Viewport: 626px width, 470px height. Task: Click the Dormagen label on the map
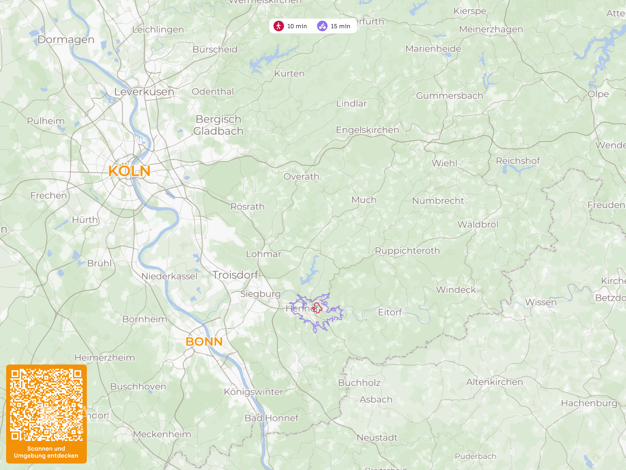[x=66, y=40]
